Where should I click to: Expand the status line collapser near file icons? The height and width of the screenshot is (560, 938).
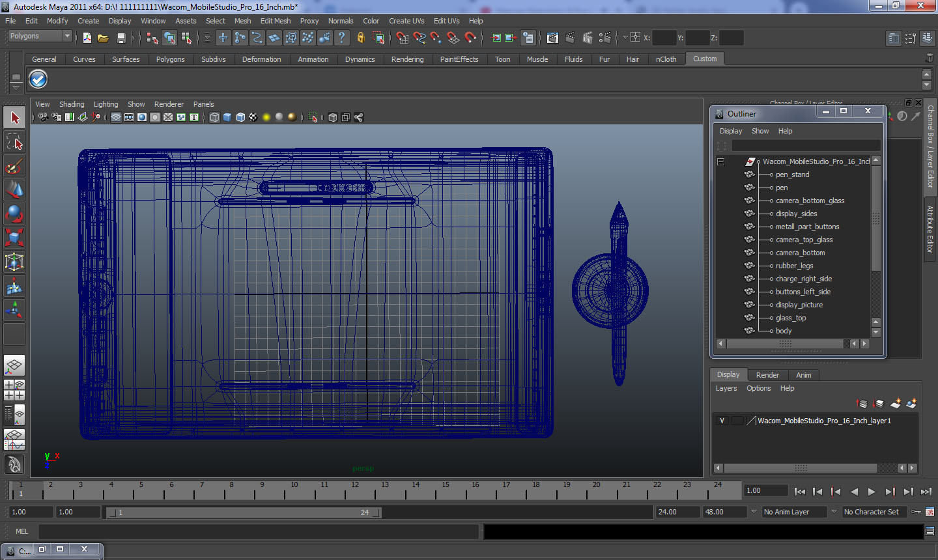(133, 38)
